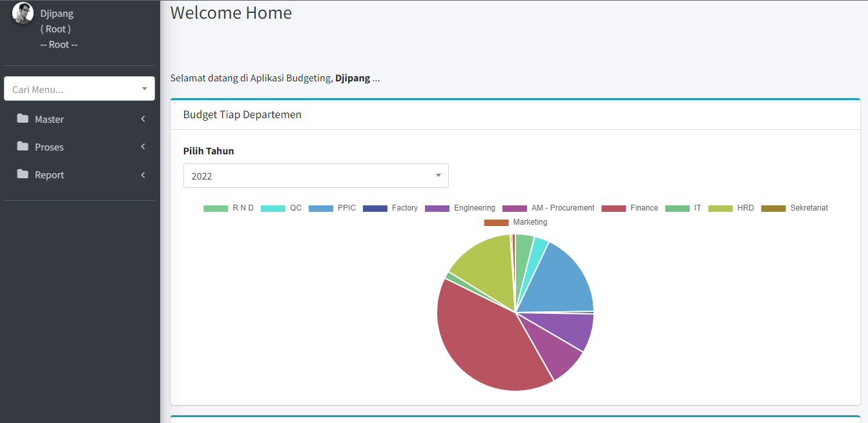Click the large red Finance pie slice
Viewport: 868px width, 423px height.
coord(491,342)
